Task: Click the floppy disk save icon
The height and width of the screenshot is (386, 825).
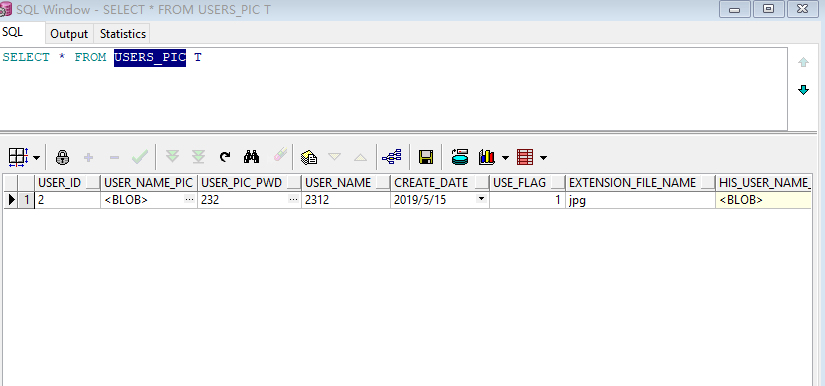Action: pyautogui.click(x=426, y=157)
